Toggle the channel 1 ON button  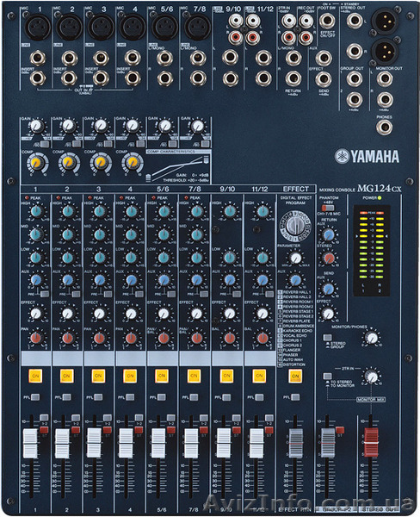(x=35, y=376)
